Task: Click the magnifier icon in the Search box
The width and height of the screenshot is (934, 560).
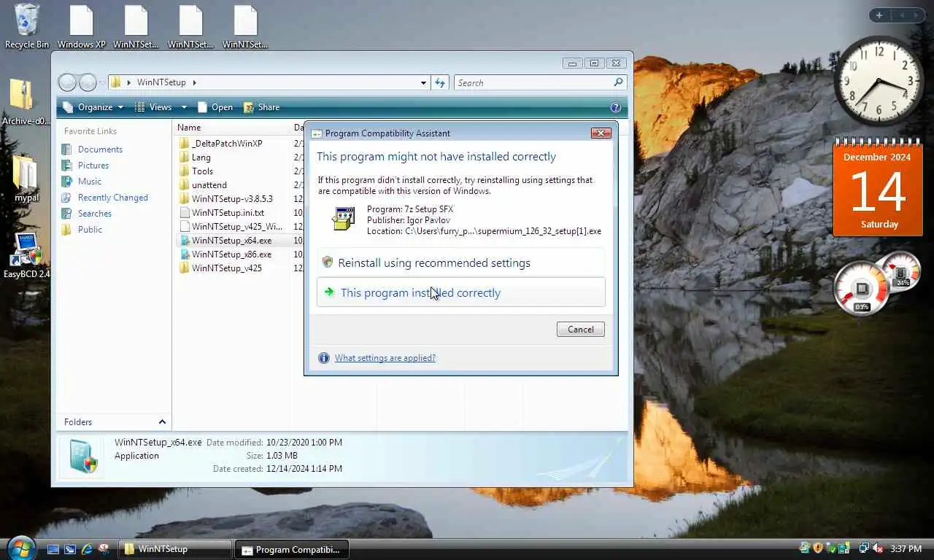Action: click(618, 82)
